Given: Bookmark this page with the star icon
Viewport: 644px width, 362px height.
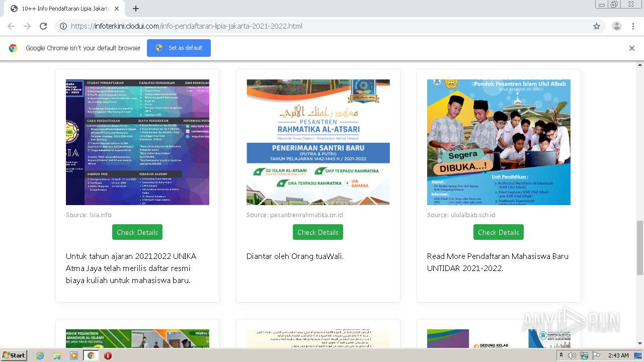Looking at the screenshot, I should click(x=597, y=26).
